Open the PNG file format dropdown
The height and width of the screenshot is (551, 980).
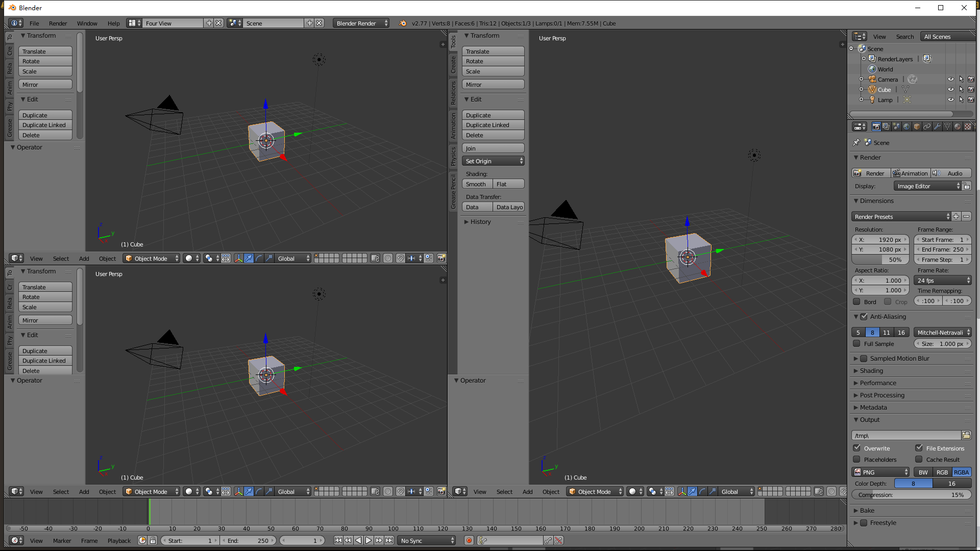click(880, 472)
